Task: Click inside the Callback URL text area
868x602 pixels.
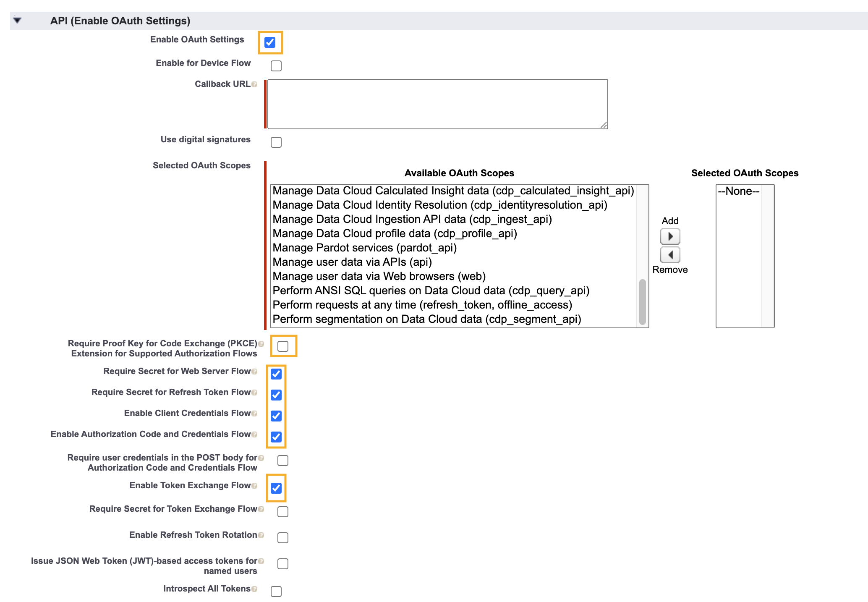Action: pyautogui.click(x=437, y=104)
